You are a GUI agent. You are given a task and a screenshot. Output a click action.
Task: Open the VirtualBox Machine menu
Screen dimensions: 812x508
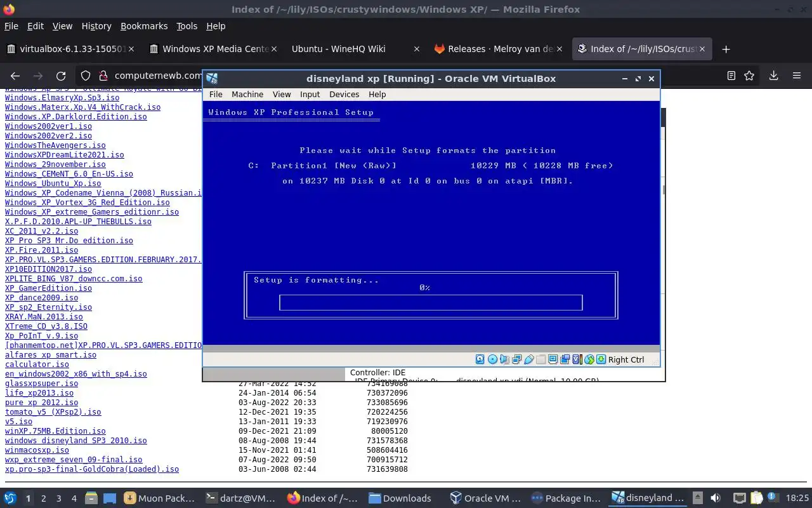coord(247,94)
